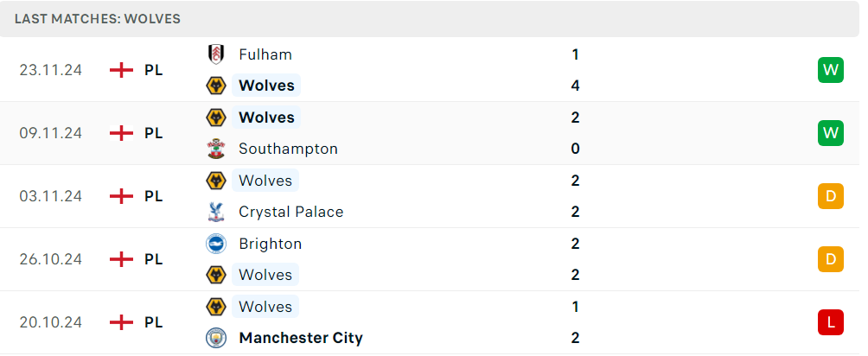The image size is (868, 356).
Task: Click the PL league label on 09.11.24 row
Action: click(154, 133)
